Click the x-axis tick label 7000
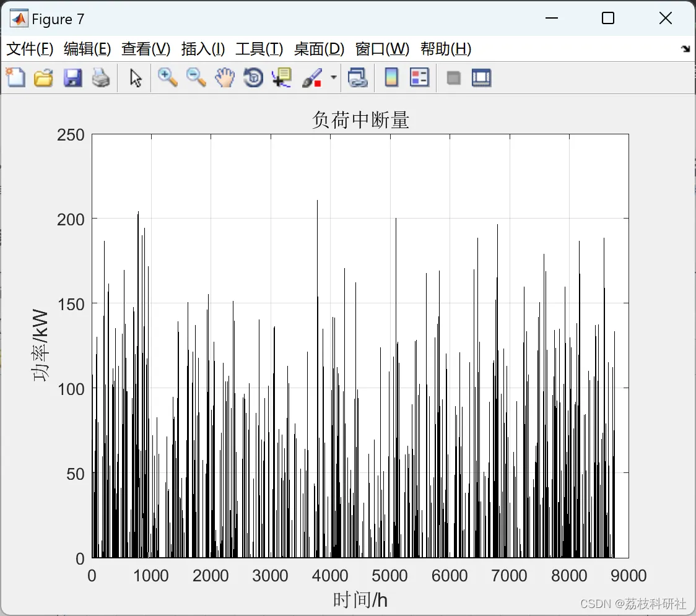Viewport: 696px width, 616px height. point(509,576)
